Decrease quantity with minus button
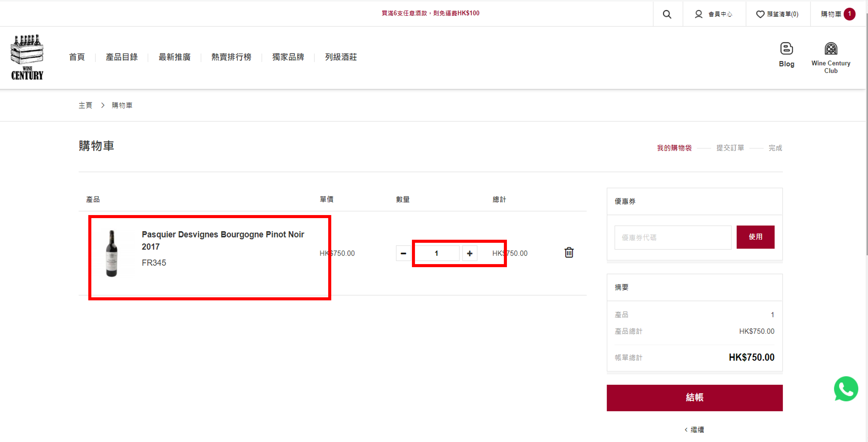Image resolution: width=868 pixels, height=442 pixels. pos(403,253)
